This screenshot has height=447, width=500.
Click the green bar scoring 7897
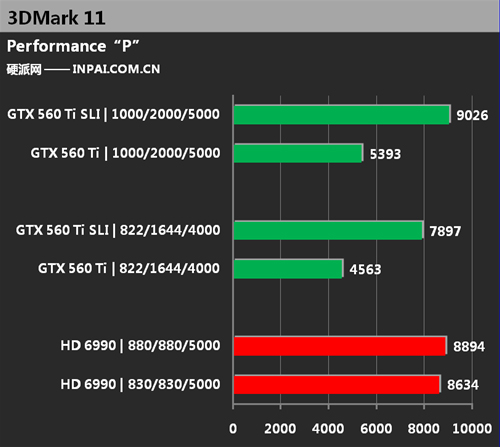329,230
